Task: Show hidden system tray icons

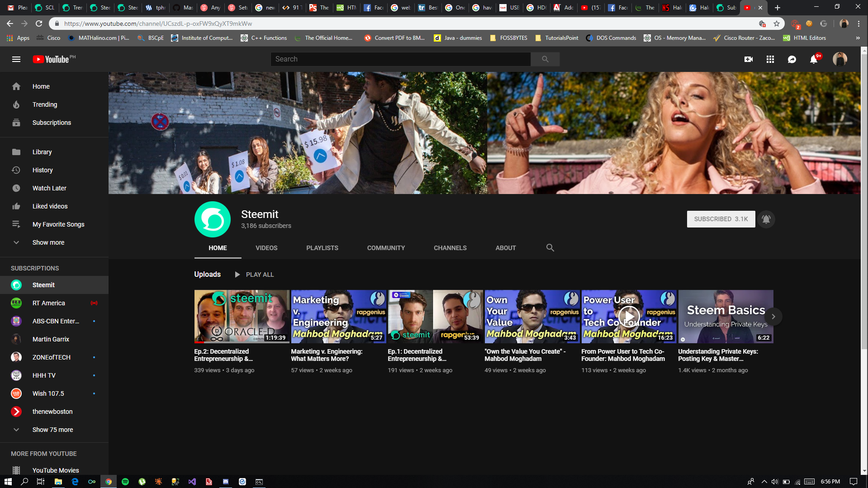Action: pos(764,482)
